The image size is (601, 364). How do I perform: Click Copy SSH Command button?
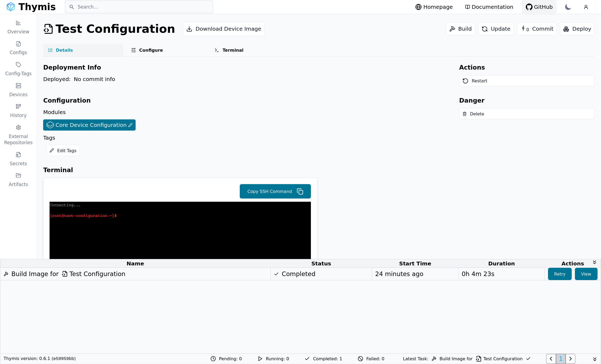tap(275, 191)
